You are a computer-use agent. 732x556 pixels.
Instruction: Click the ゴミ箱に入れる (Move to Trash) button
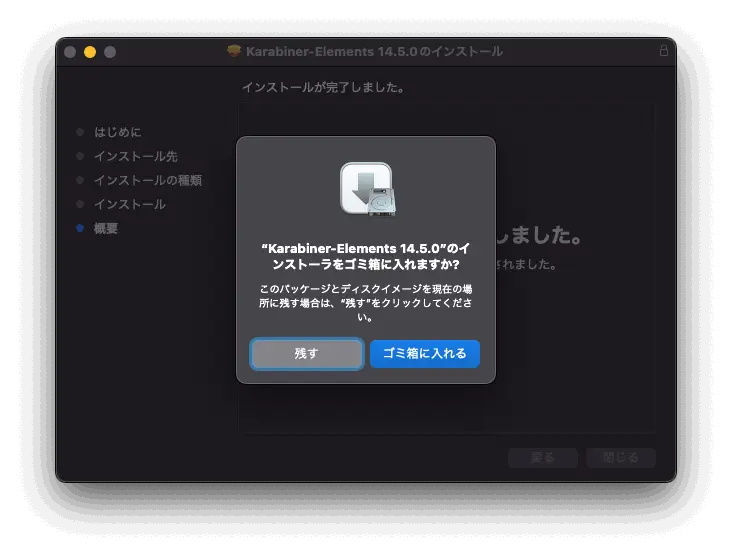pyautogui.click(x=425, y=353)
